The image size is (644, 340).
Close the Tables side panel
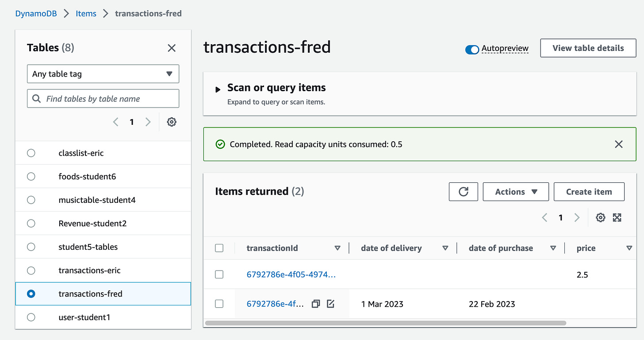(172, 48)
